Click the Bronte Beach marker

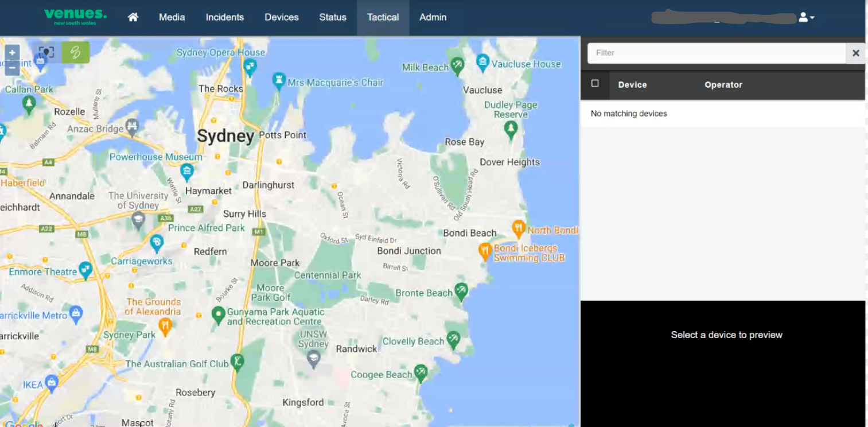461,291
